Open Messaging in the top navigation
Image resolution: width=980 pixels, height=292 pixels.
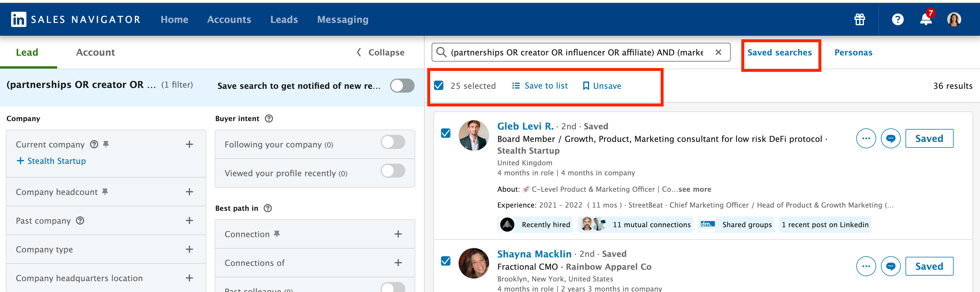343,19
